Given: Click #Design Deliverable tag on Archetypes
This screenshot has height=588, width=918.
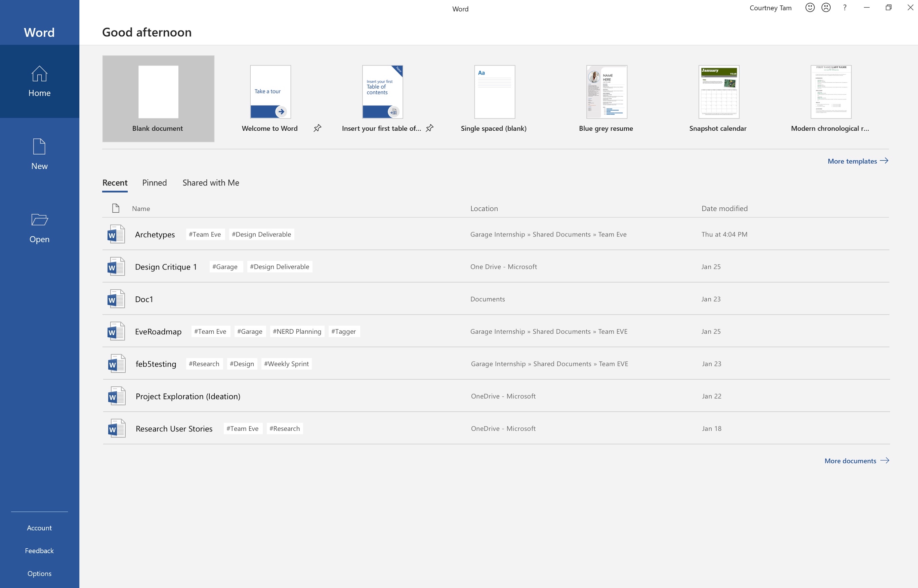Looking at the screenshot, I should (261, 235).
